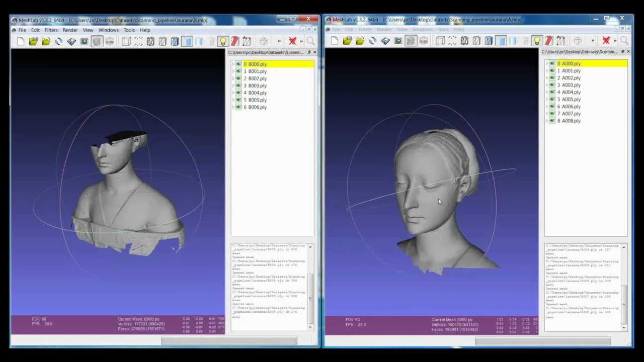644x362 pixels.
Task: Click horizontal scrollbar at bottom of B.mlp window
Action: (x=229, y=341)
